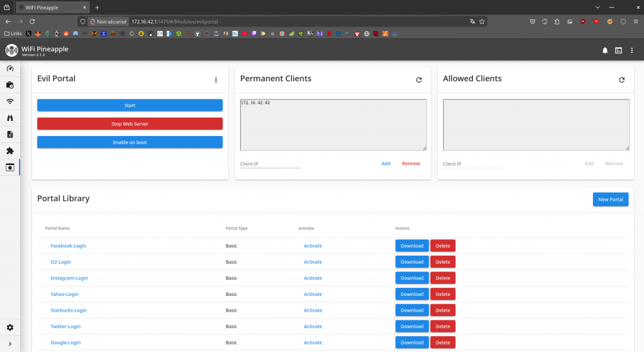Delete the Starbucks-Login portal
This screenshot has height=352, width=644.
(443, 310)
